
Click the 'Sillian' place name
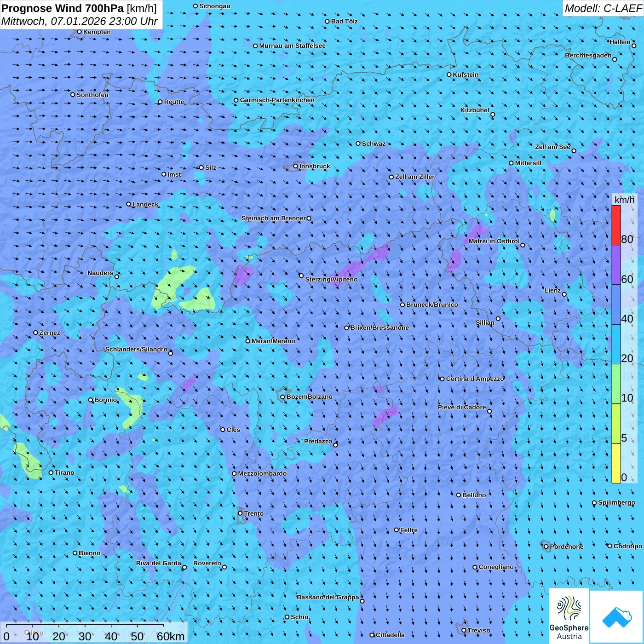point(485,322)
